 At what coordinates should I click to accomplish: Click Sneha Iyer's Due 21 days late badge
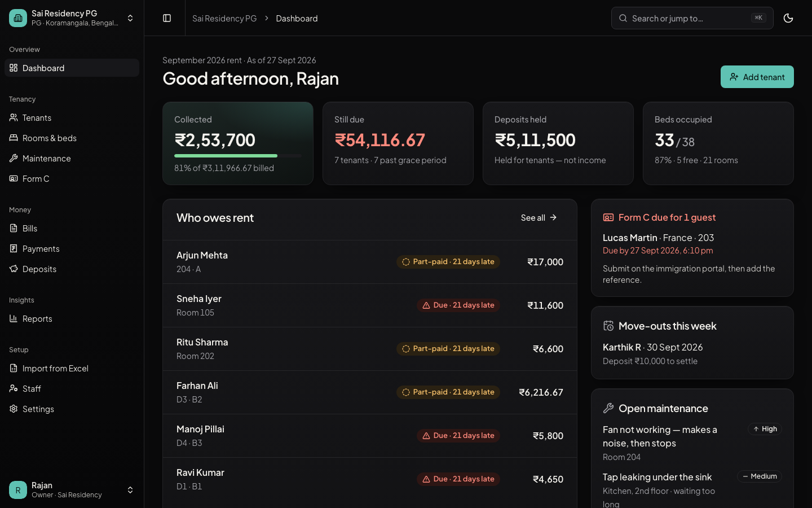[x=458, y=305]
